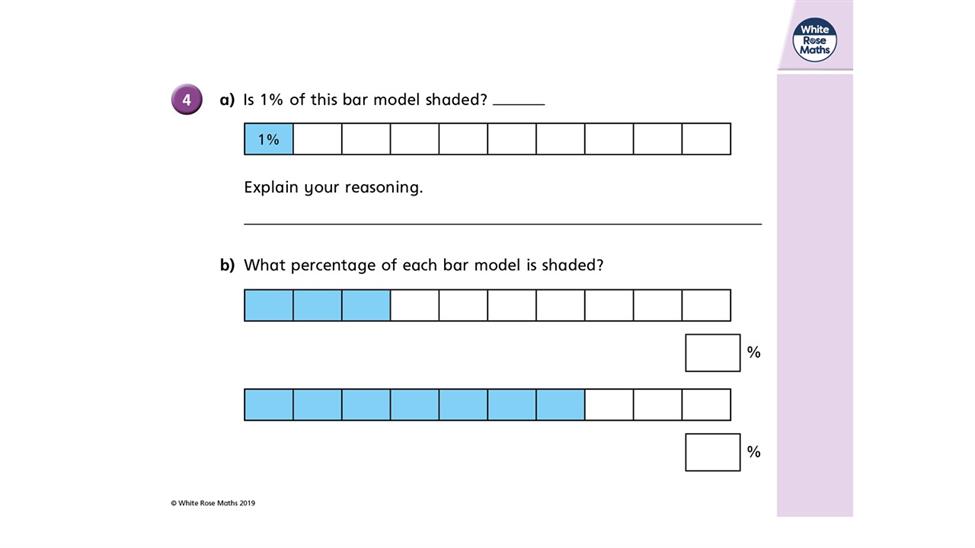Select seventh shaded cell of bottom bar
975x548 pixels.
(560, 405)
